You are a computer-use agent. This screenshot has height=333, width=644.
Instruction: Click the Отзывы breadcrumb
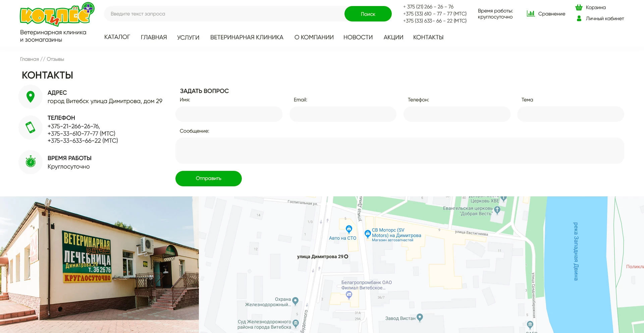click(x=55, y=59)
